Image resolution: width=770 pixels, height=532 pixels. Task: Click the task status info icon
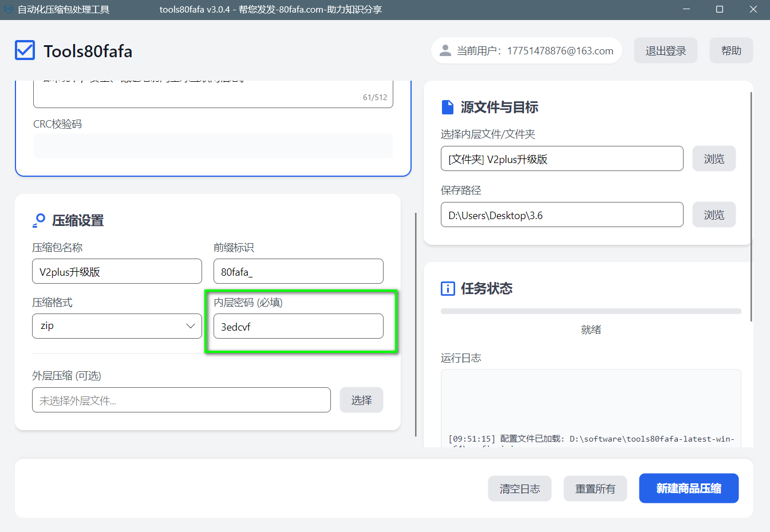[x=447, y=288]
